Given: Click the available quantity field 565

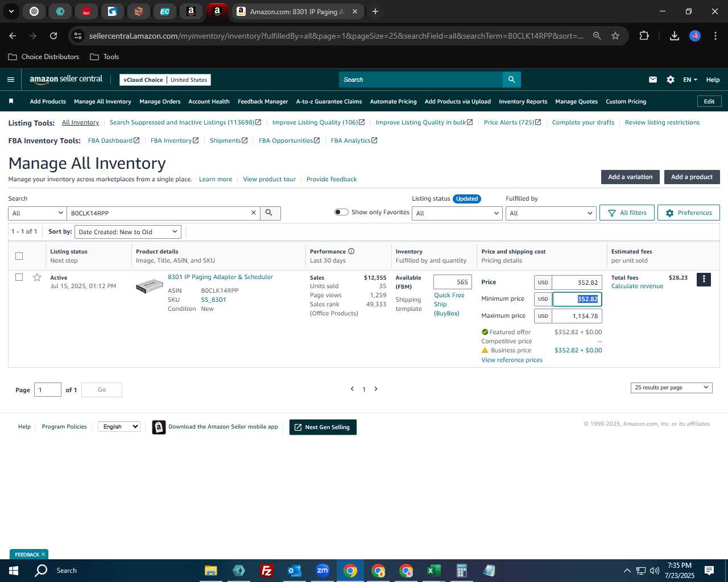Looking at the screenshot, I should 452,282.
